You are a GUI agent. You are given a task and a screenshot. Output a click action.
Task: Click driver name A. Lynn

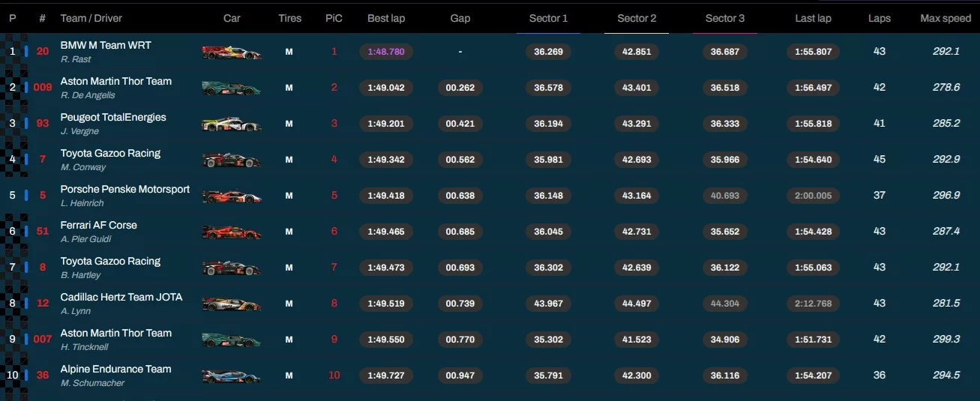pos(75,311)
